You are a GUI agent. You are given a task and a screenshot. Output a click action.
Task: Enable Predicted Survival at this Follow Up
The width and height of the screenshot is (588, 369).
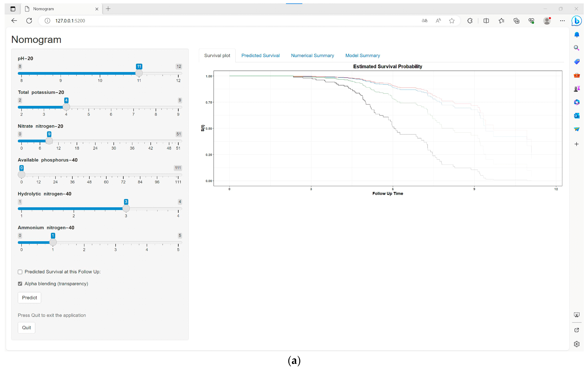click(20, 272)
